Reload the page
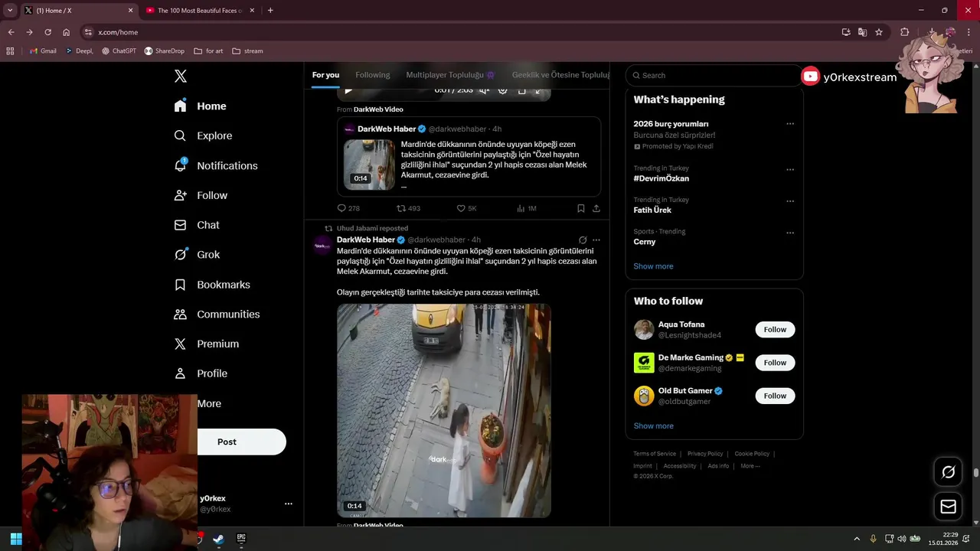 coord(47,32)
